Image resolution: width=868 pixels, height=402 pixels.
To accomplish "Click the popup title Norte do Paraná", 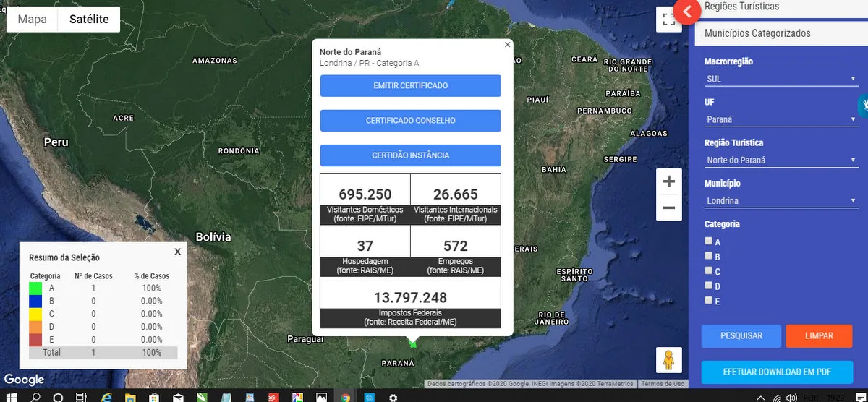I will pyautogui.click(x=350, y=52).
